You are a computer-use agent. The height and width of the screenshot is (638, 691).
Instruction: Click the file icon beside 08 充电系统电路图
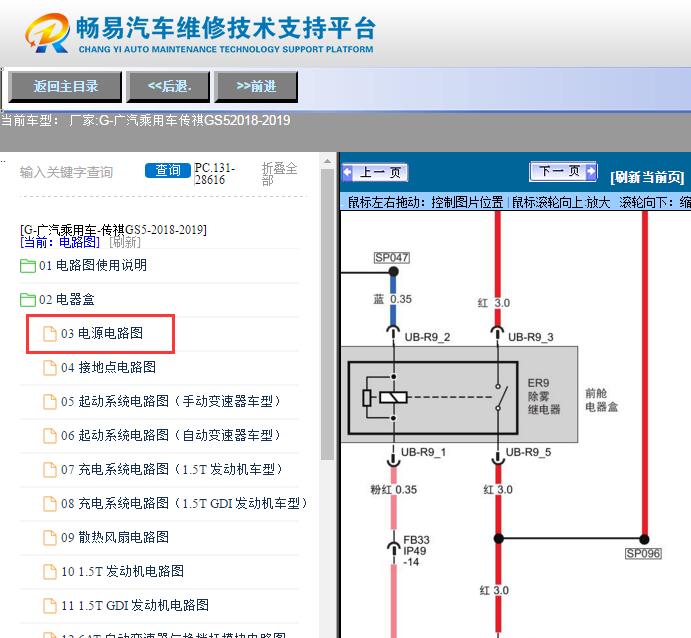50,504
